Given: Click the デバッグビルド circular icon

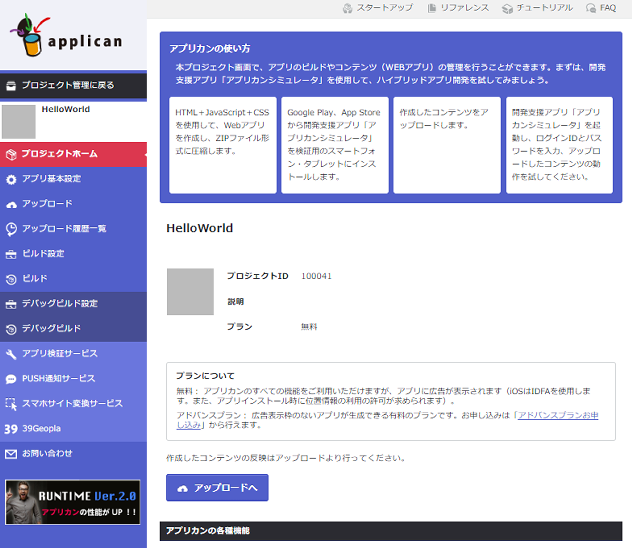Looking at the screenshot, I should 11,329.
